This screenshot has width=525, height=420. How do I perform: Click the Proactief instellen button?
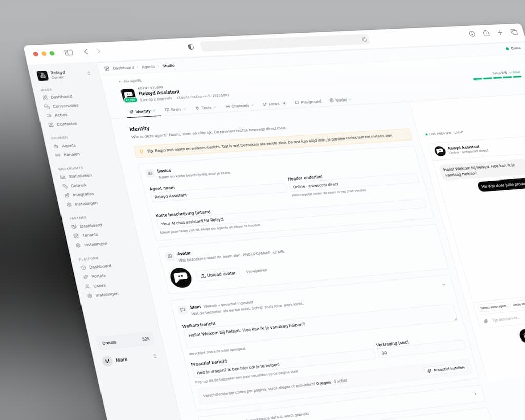[446, 369]
